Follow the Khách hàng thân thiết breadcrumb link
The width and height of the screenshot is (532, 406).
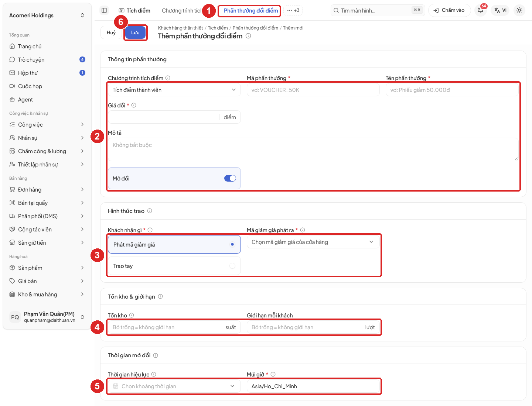coord(180,28)
